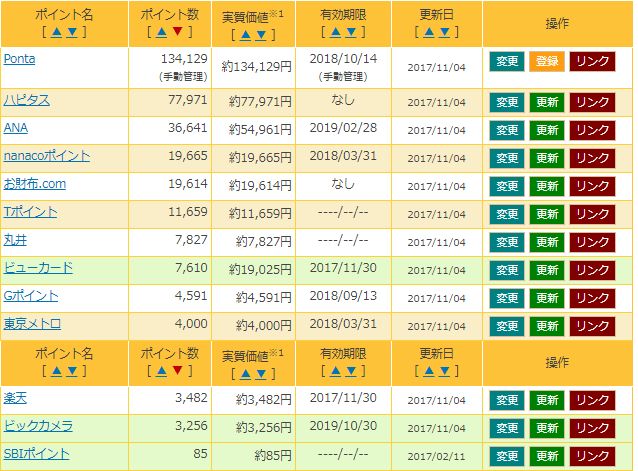Open the 丸井 link
This screenshot has height=471, width=638.
point(15,240)
